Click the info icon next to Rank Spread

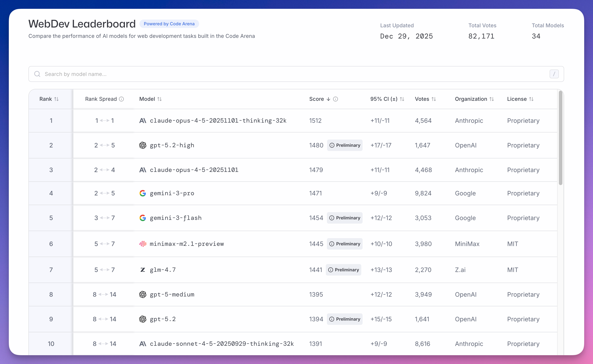tap(121, 99)
